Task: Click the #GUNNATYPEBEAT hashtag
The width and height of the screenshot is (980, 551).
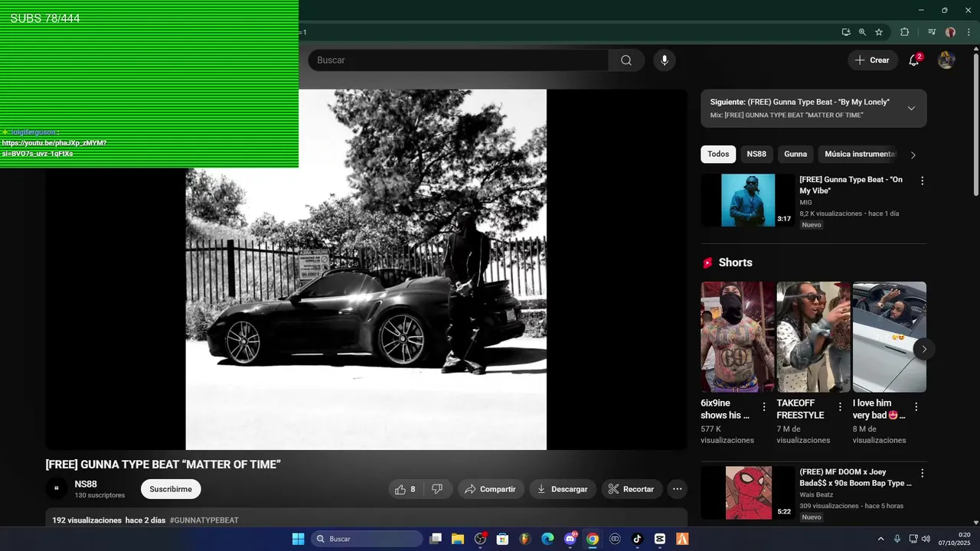Action: (204, 520)
